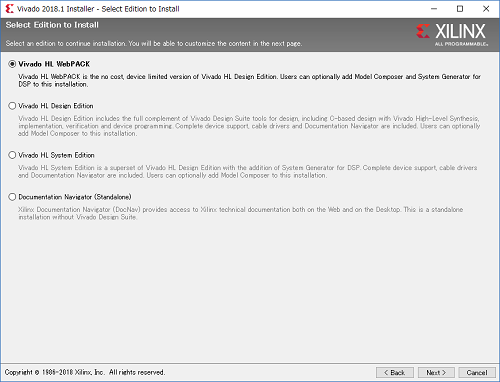
Task: Select Vivado HL System Edition radio button
Action: click(12, 155)
